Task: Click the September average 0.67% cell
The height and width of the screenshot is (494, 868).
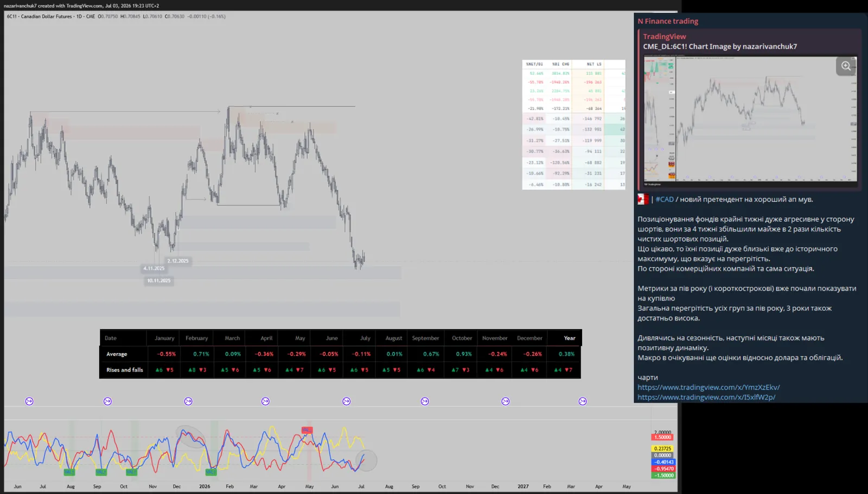Action: [x=431, y=354]
